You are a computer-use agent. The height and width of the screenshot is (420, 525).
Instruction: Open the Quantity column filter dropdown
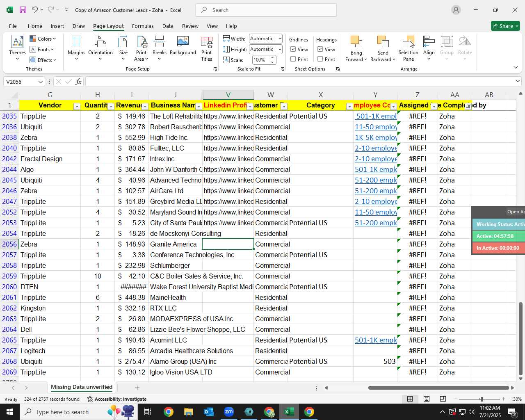[x=111, y=107]
